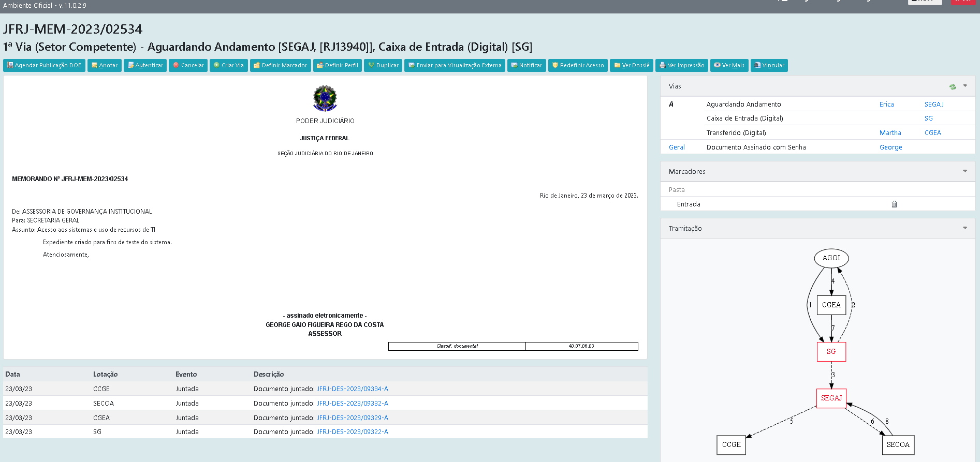
Task: Open Martha user link
Action: [x=890, y=133]
